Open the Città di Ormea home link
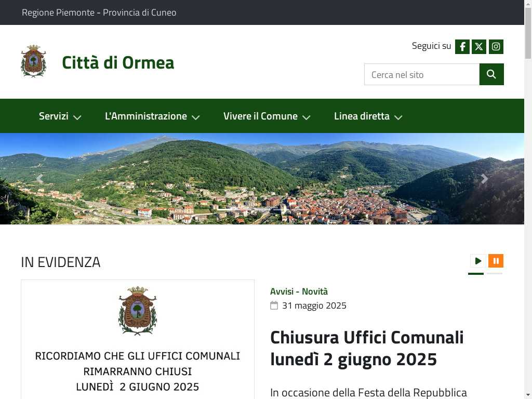 (x=118, y=63)
